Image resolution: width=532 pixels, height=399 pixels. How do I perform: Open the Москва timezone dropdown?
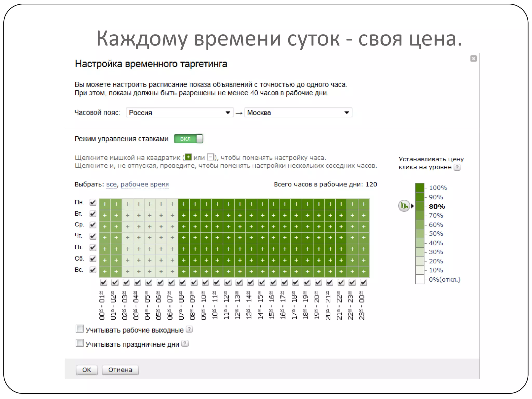coord(298,112)
